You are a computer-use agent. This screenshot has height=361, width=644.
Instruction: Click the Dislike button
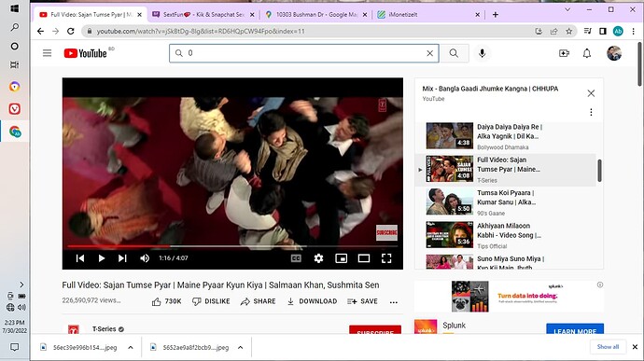point(211,301)
